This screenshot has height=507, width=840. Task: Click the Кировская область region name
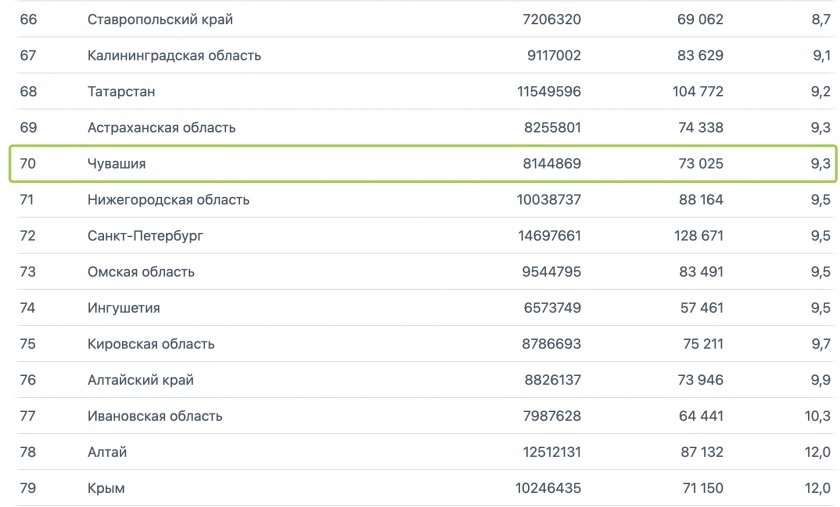coord(151,344)
